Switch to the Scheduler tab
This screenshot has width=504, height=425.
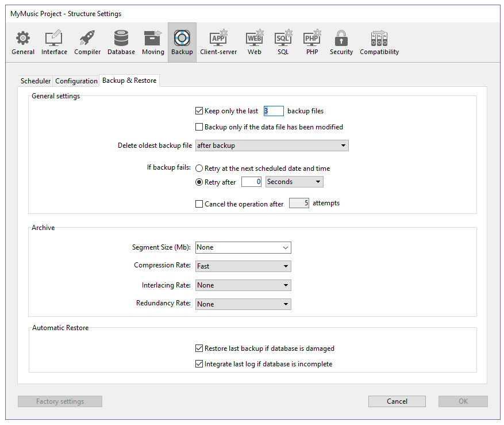coord(36,81)
